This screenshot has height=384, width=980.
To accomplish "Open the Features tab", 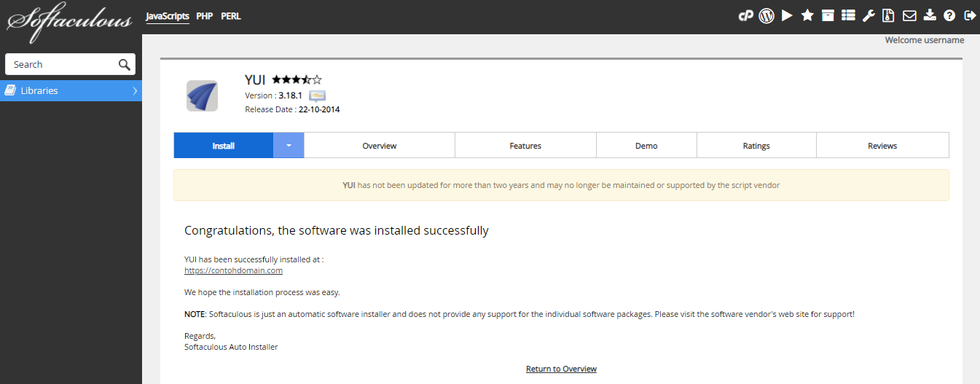I will click(x=525, y=146).
